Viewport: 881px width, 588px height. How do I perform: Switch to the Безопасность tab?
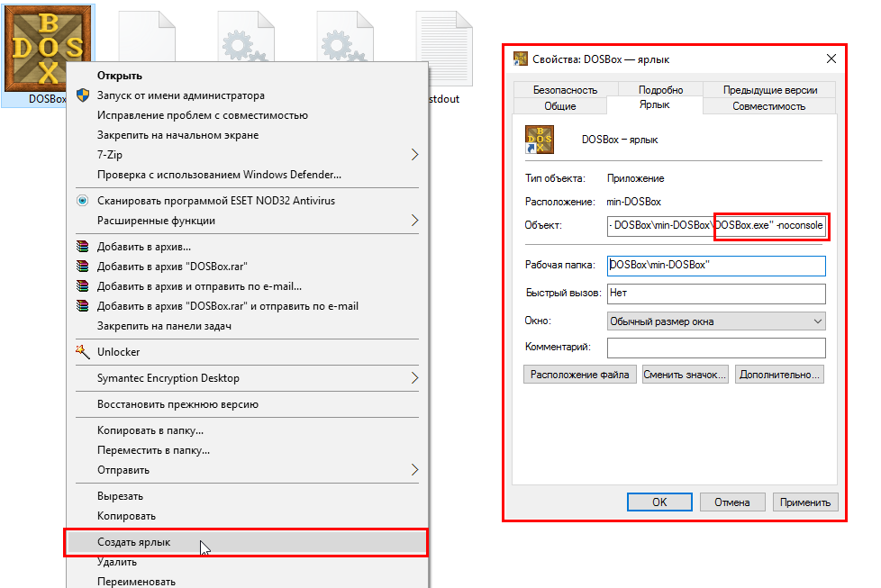(565, 90)
